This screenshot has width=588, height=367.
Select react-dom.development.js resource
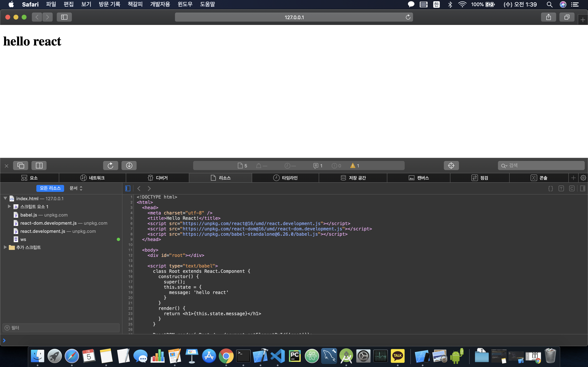coord(48,223)
